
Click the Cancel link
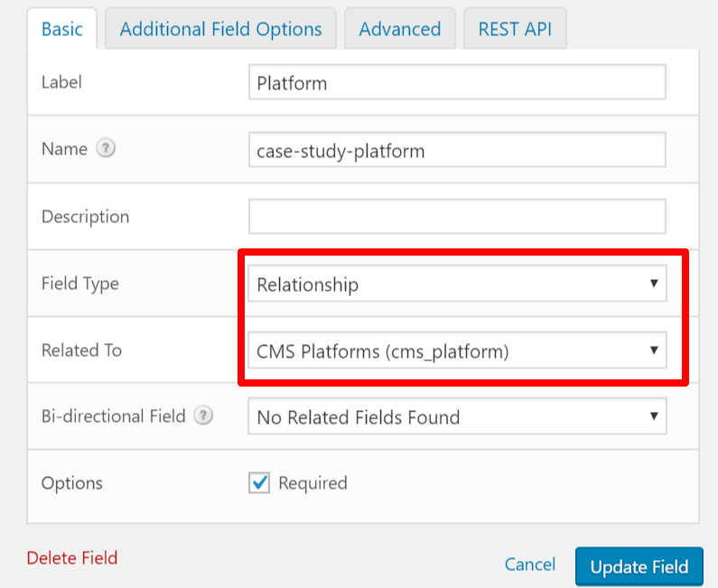pyautogui.click(x=530, y=565)
